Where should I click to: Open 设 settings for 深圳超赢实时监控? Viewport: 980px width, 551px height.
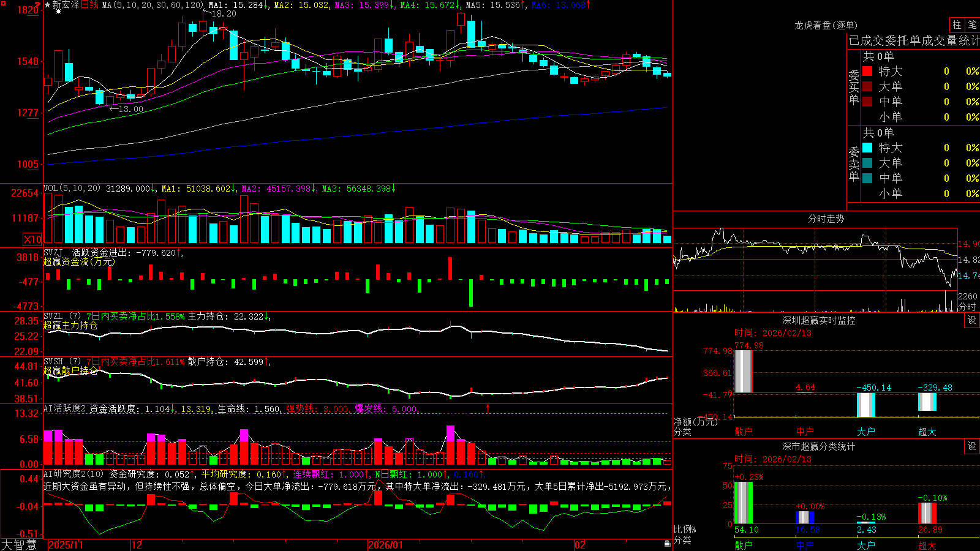972,320
